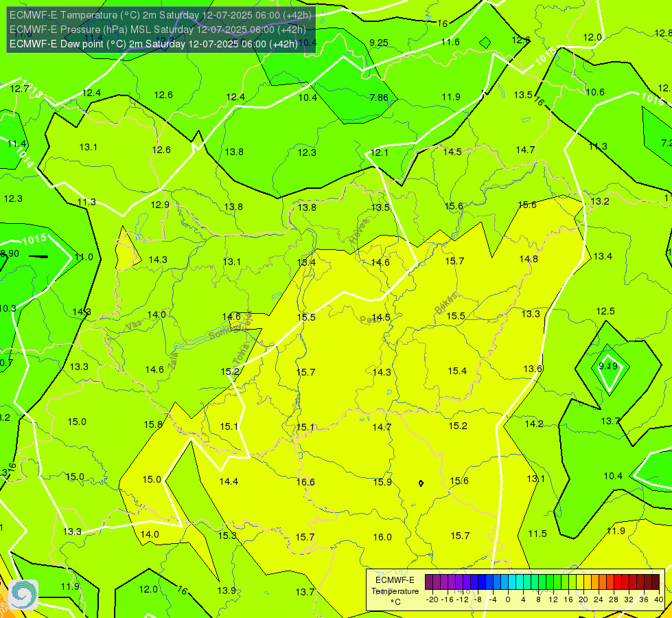Click the 15.3 temperature value
Screen dimensions: 672x618
pos(227,535)
